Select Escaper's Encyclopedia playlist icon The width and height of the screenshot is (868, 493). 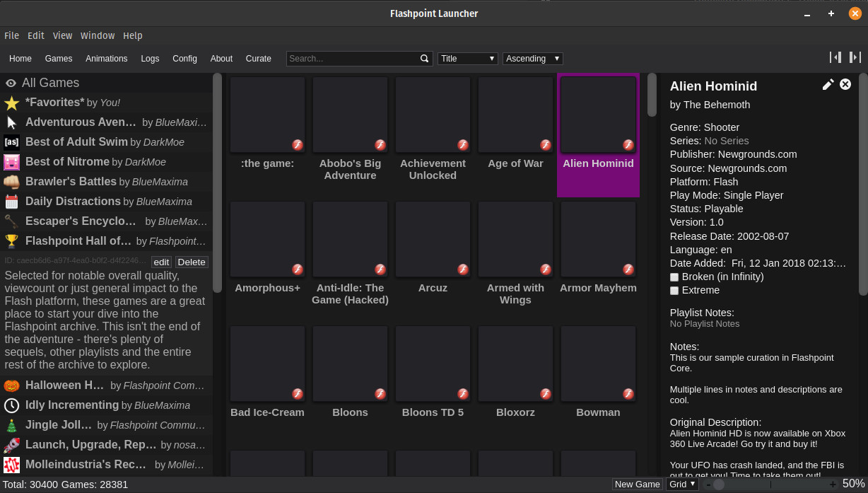(x=11, y=221)
